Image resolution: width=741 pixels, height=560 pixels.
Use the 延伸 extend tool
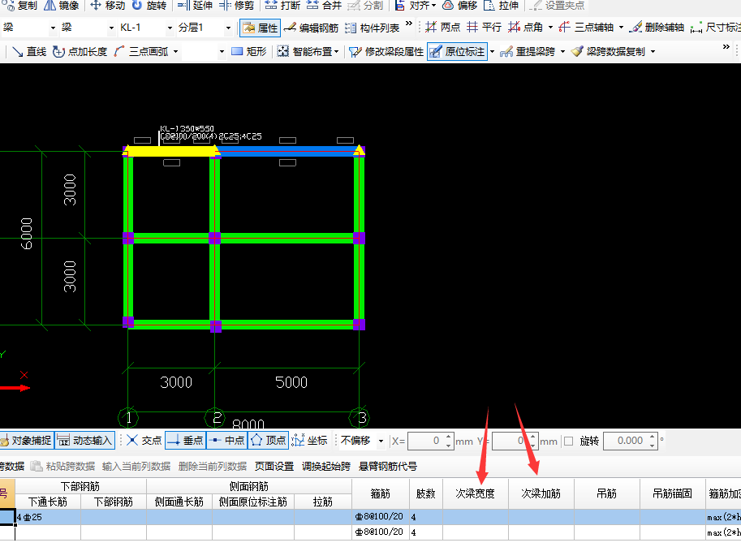point(195,6)
